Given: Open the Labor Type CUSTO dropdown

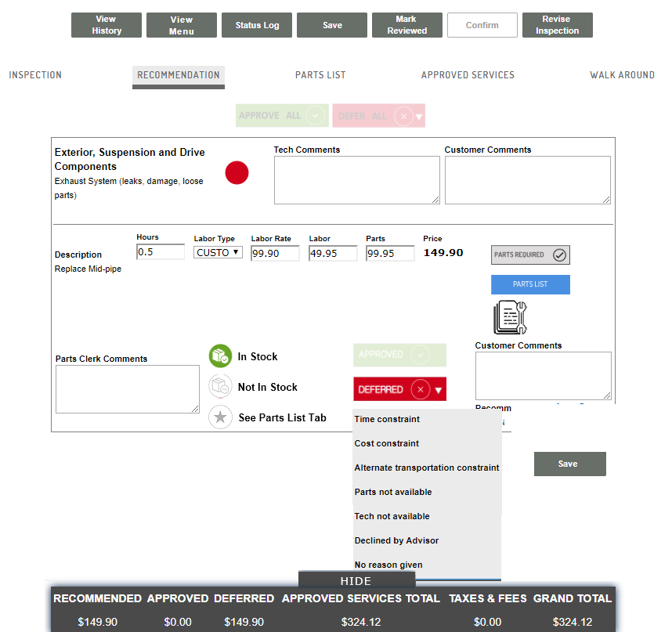Looking at the screenshot, I should click(218, 252).
